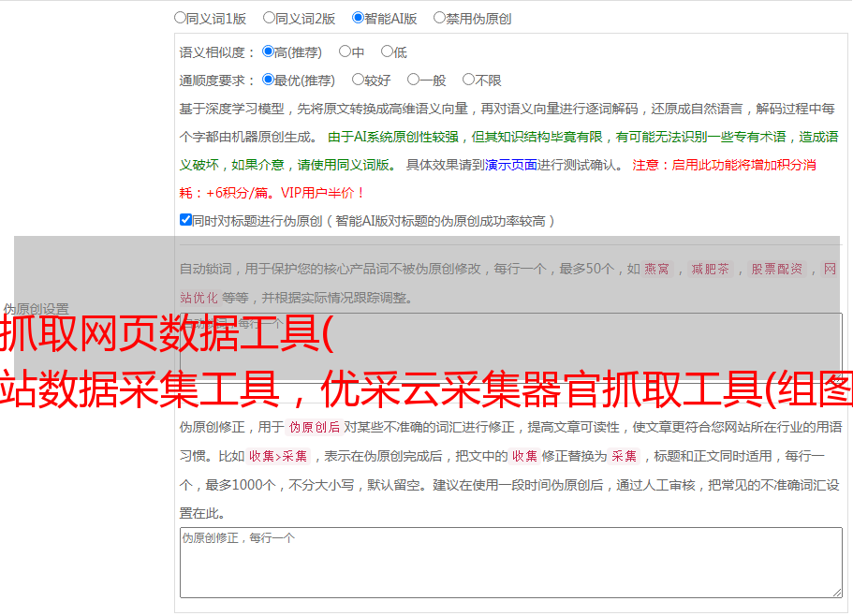
Task: Set 语义相似度 to 低
Action: 387,51
